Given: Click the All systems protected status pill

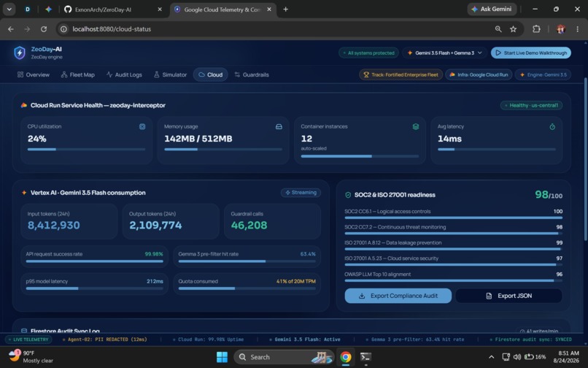Looking at the screenshot, I should [x=368, y=53].
